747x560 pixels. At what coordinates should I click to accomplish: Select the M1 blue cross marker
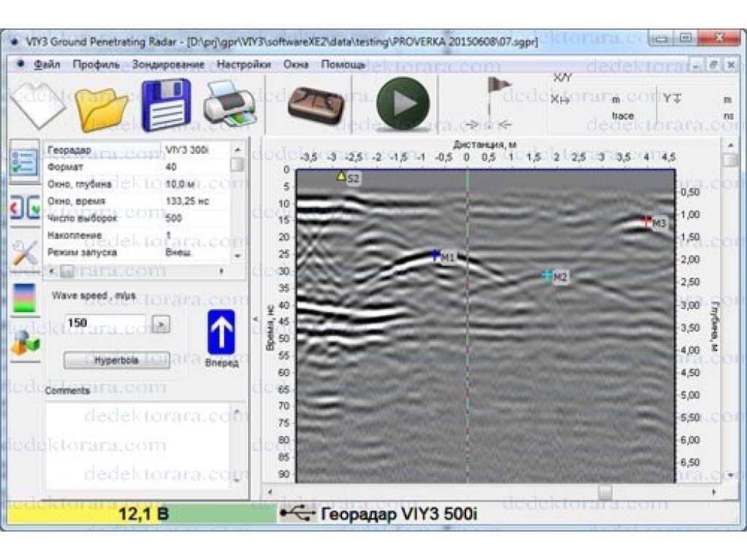pos(435,255)
